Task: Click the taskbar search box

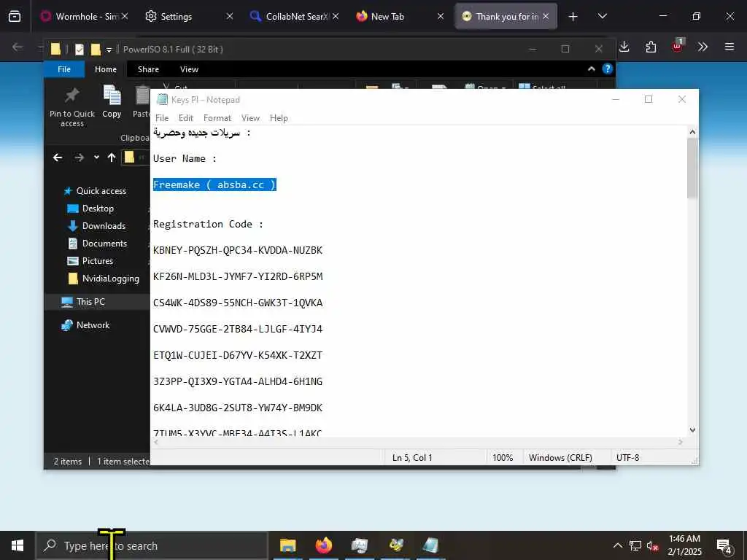Action: pyautogui.click(x=152, y=545)
